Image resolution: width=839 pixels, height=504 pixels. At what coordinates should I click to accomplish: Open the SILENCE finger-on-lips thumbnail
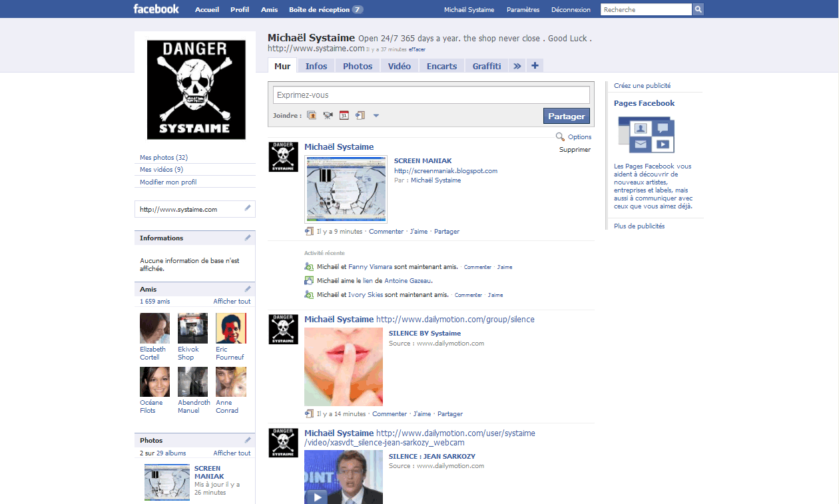click(344, 367)
